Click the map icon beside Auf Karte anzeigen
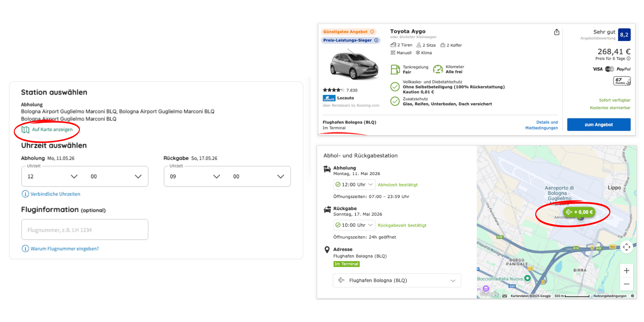This screenshot has height=322, width=644. point(25,130)
